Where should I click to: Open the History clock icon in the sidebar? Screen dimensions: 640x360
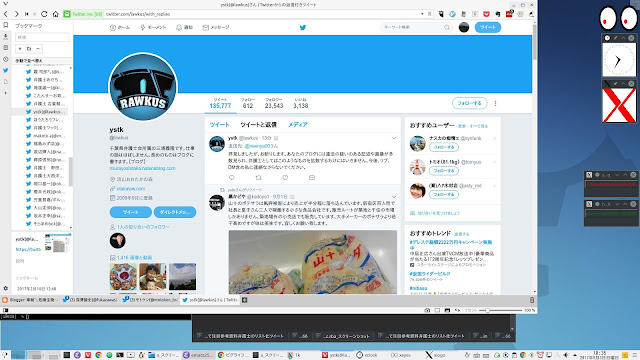coord(6,59)
